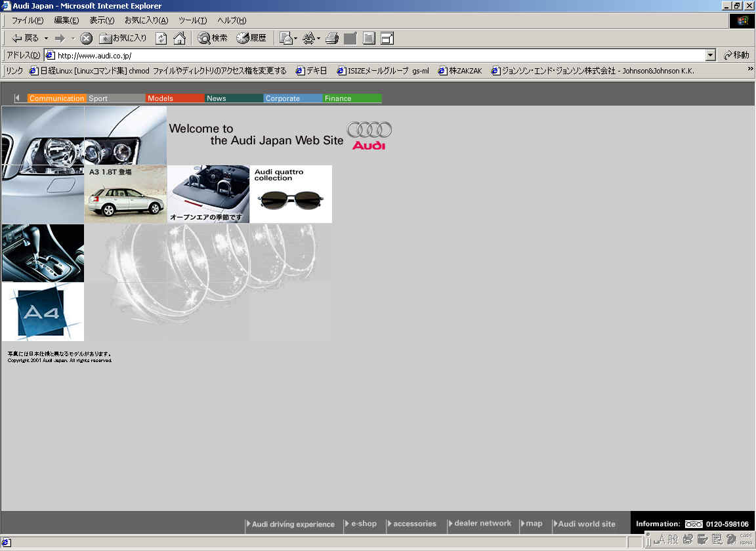Click the Print icon in toolbar
The image size is (756, 551).
pos(332,39)
